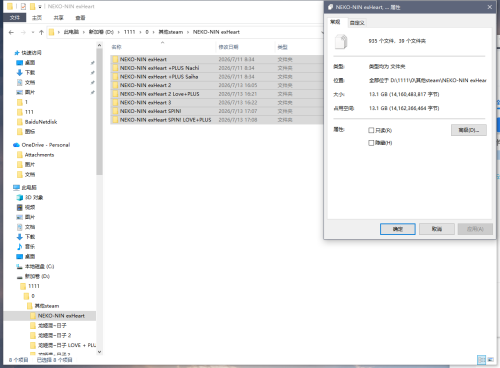Select the NEKO-NIN exHeart 2 folder icon
500x368 pixels.
coord(115,85)
